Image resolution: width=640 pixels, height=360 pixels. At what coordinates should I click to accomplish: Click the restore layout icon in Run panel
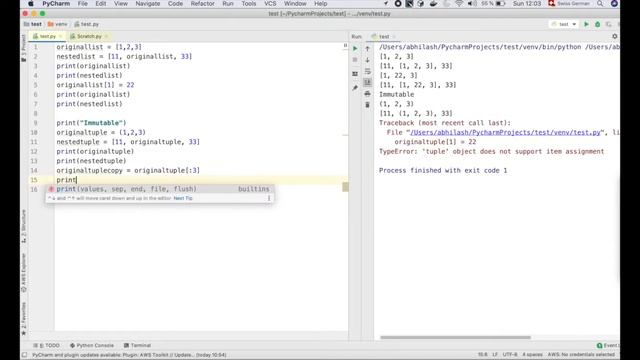click(355, 74)
